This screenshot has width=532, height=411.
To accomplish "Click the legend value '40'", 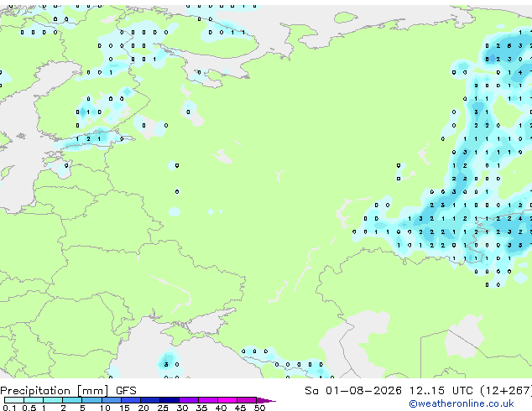I will click(221, 408).
